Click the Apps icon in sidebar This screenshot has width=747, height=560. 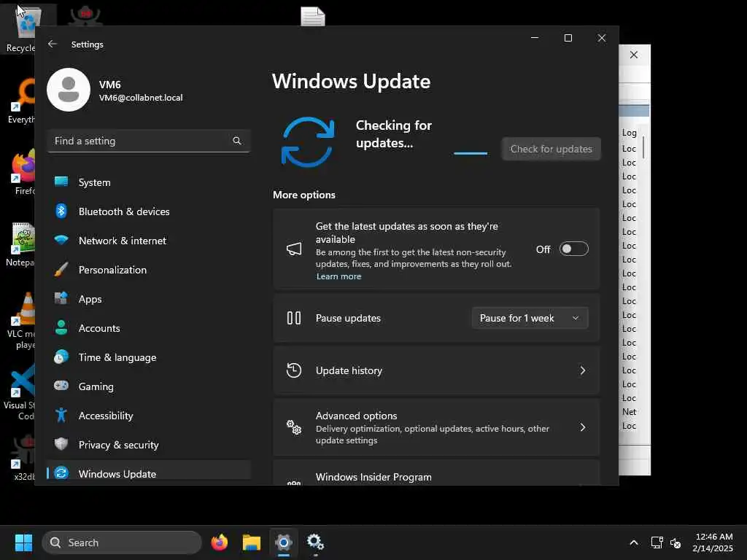click(61, 298)
